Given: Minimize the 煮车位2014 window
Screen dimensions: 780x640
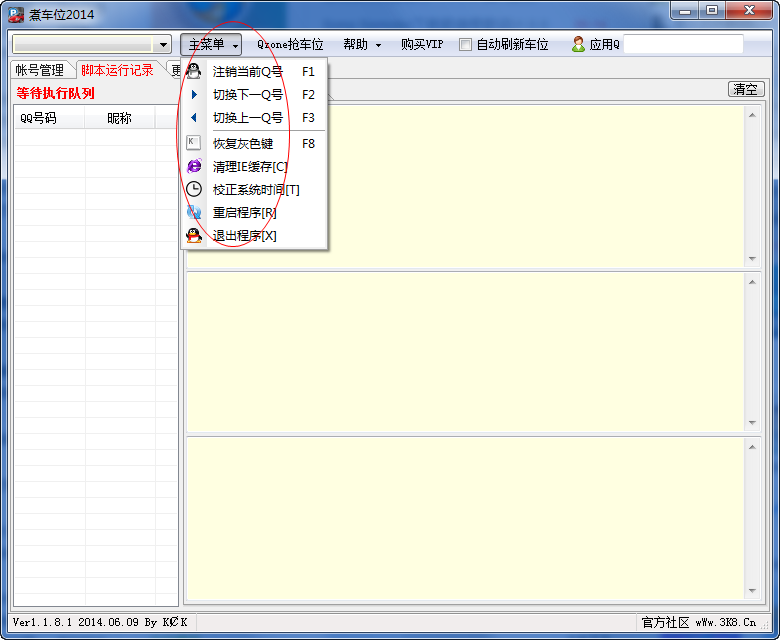Looking at the screenshot, I should [x=685, y=11].
